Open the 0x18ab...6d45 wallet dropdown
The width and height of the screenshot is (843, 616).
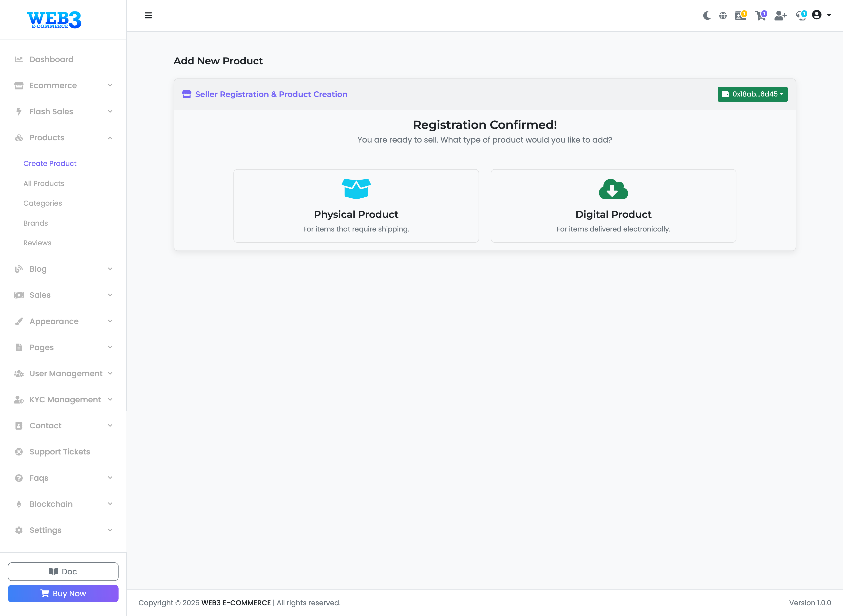[x=752, y=94]
